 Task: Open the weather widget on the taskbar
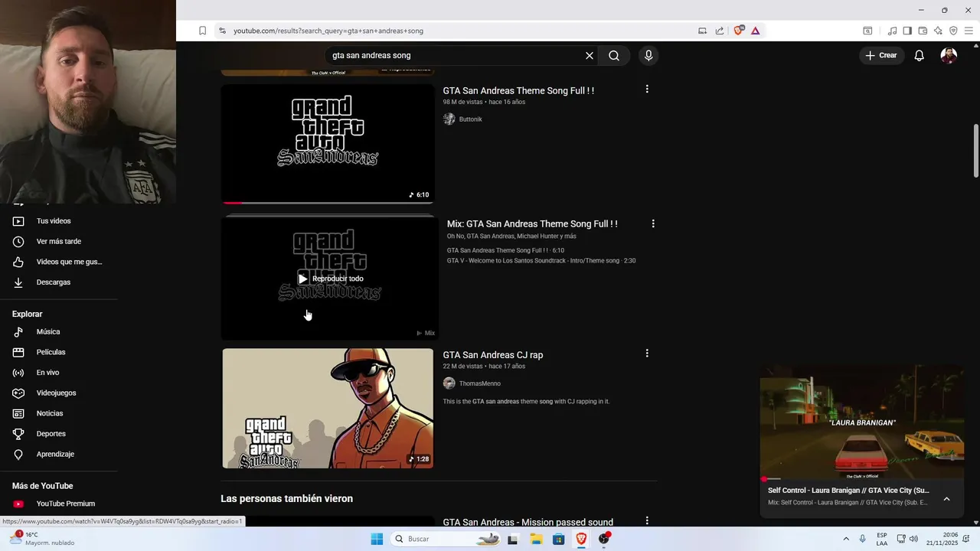[43, 539]
